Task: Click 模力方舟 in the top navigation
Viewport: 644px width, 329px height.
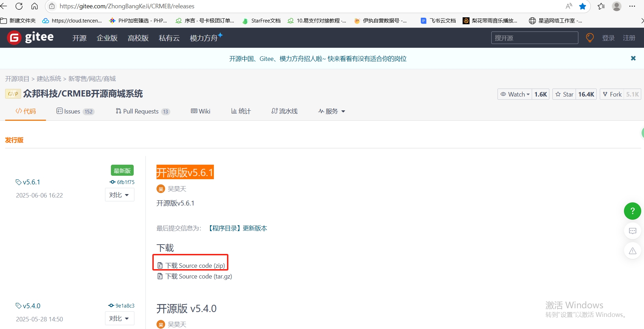Action: 206,37
